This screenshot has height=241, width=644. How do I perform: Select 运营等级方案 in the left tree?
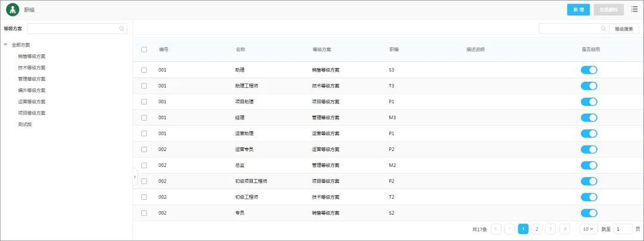(x=32, y=101)
